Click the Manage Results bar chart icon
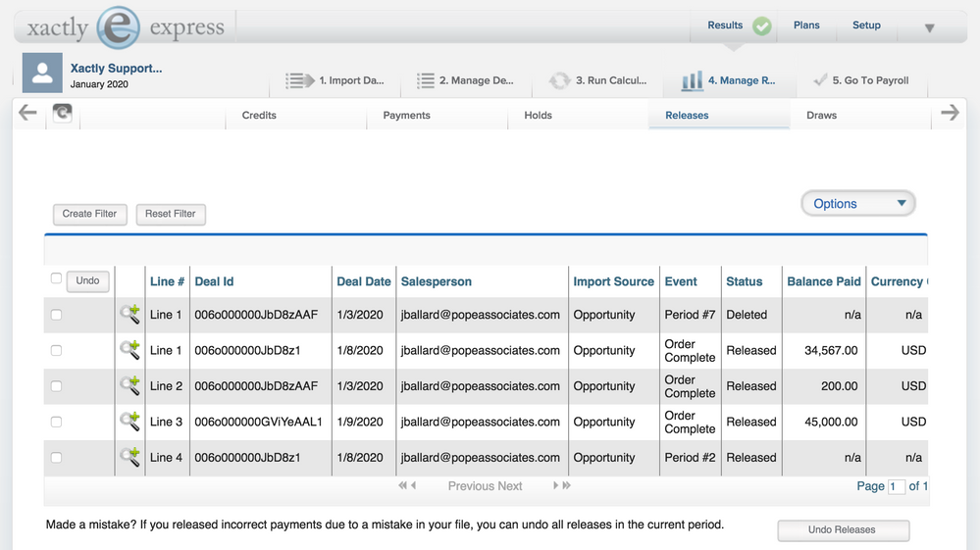Screen dimensions: 980x550 pos(692,80)
